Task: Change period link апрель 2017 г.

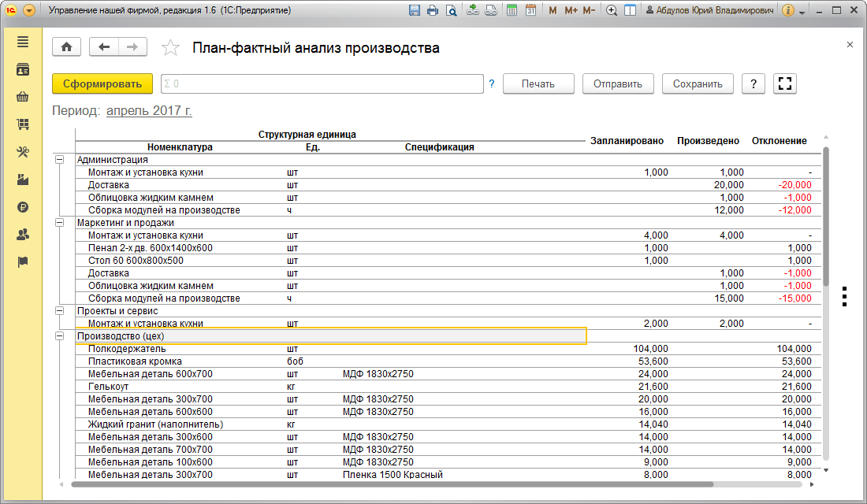Action: pos(149,110)
